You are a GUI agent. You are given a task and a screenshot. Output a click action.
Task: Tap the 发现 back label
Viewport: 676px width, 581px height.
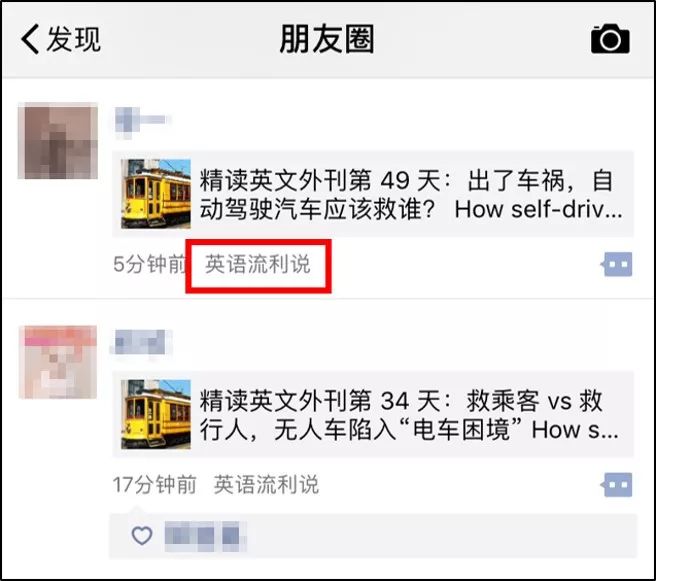coord(74,39)
